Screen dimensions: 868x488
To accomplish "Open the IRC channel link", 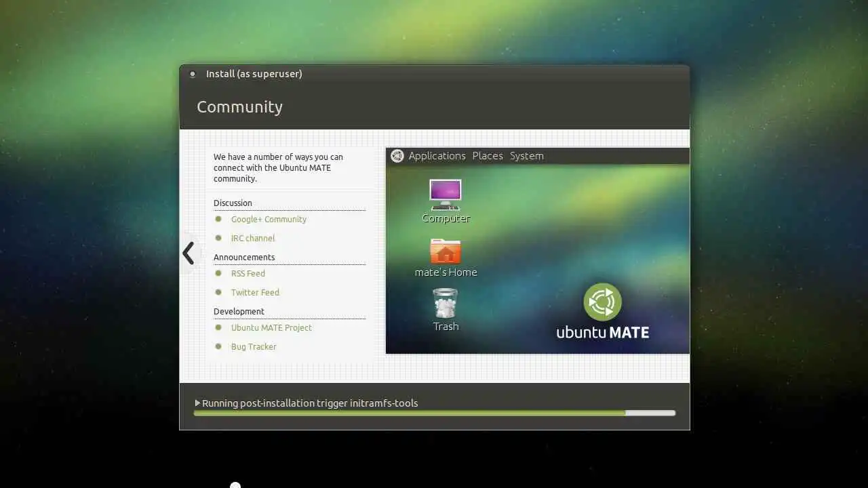I will pyautogui.click(x=253, y=239).
